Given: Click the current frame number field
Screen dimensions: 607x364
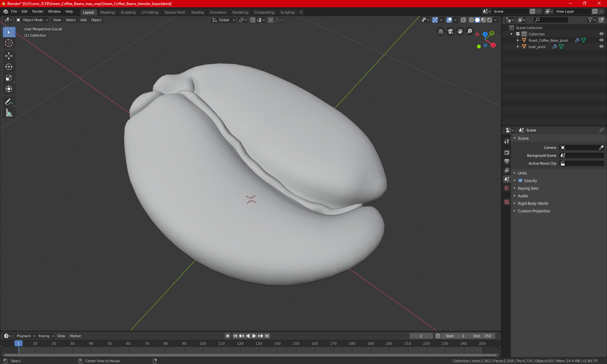Looking at the screenshot, I should [421, 336].
